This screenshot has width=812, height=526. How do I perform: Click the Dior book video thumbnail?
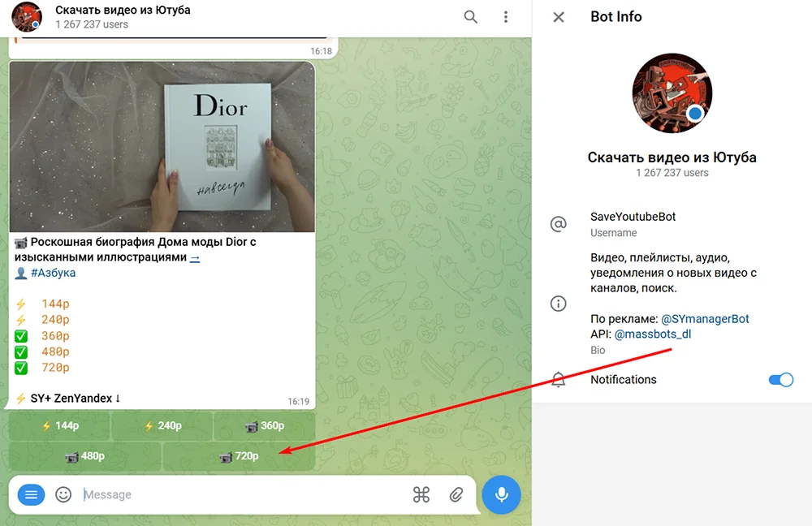[162, 147]
